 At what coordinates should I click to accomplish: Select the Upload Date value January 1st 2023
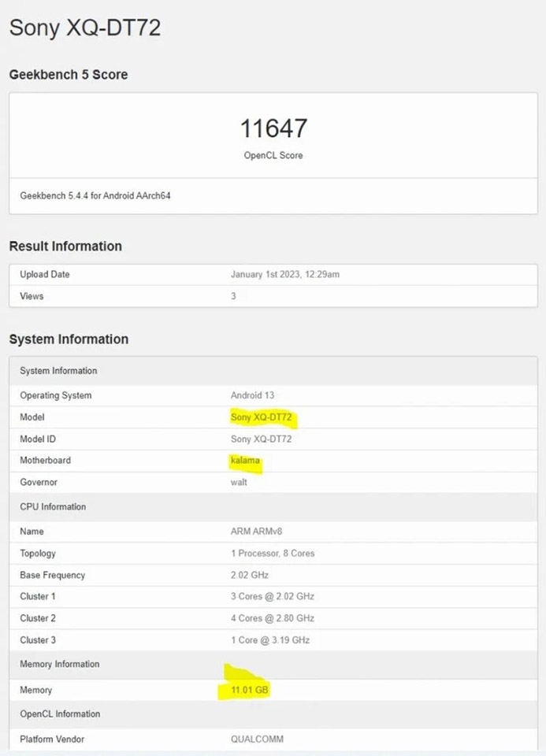(285, 274)
